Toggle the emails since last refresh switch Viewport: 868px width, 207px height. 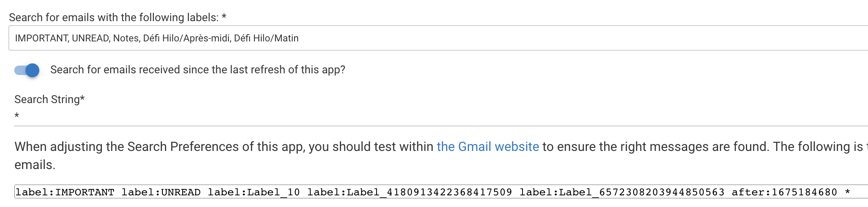tap(27, 70)
